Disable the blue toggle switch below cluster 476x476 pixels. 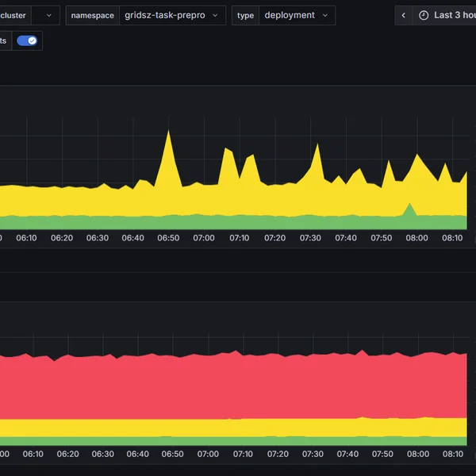[x=27, y=40]
